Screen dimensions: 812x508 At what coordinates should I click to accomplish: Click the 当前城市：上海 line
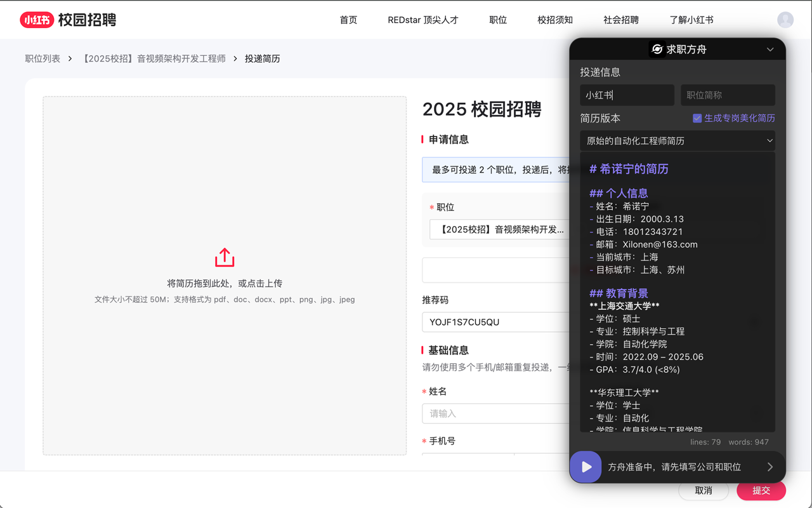[624, 257]
